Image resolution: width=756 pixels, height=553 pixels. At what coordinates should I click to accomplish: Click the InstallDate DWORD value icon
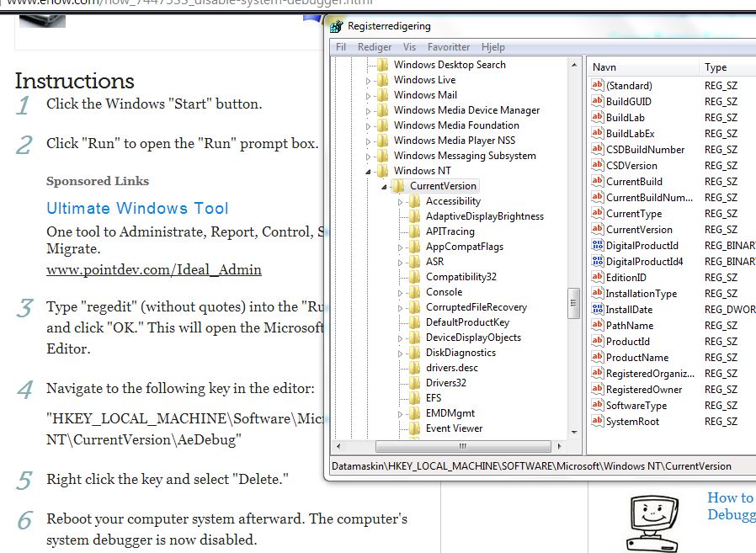[x=598, y=310]
